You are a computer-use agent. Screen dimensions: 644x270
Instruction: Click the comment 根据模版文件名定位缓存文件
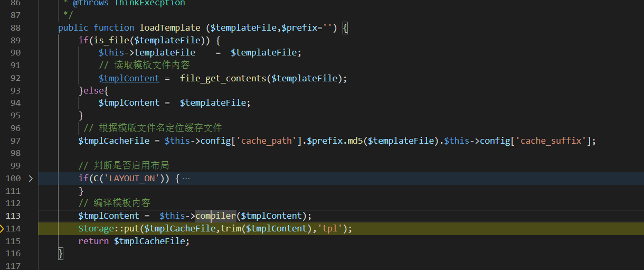(153, 128)
